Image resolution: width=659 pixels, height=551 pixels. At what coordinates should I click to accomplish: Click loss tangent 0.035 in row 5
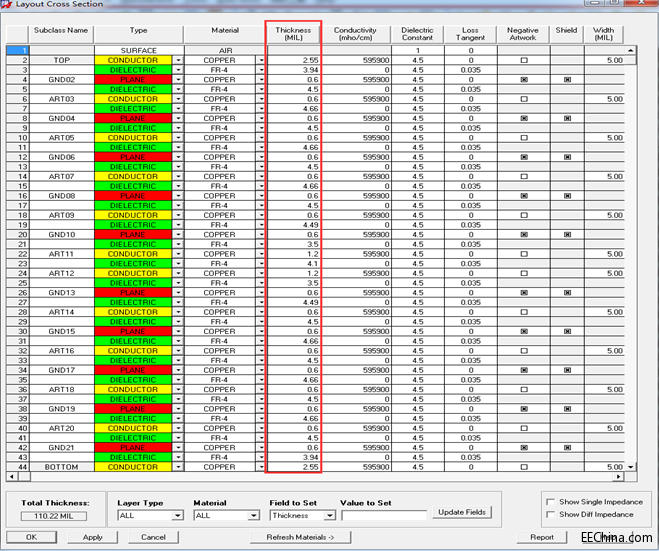pos(471,89)
